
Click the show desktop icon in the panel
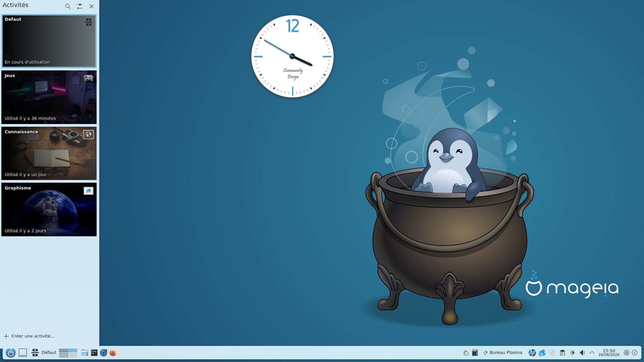(23, 353)
